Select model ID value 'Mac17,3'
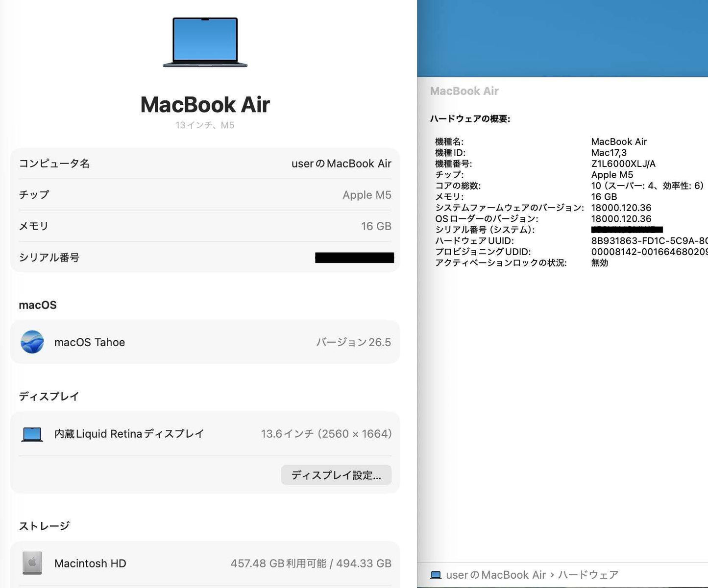The height and width of the screenshot is (588, 708). [x=609, y=153]
